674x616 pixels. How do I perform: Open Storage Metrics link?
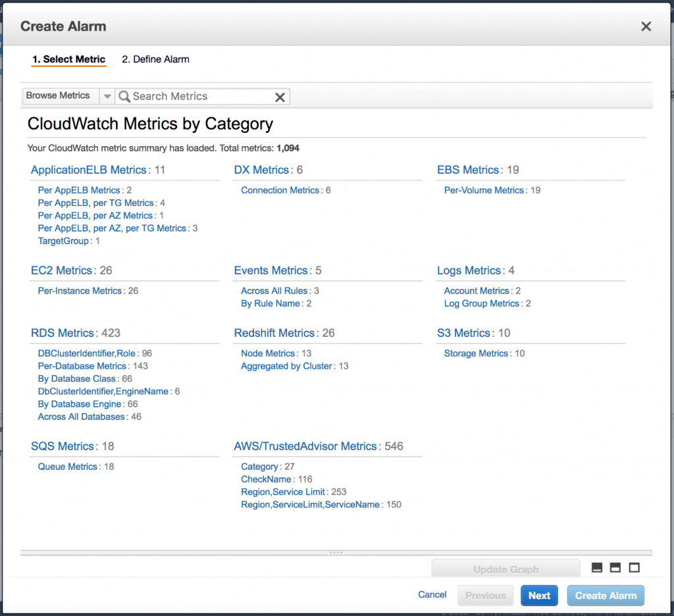point(476,353)
